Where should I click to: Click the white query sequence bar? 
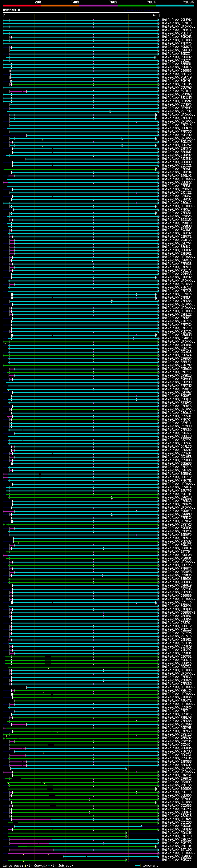(81, 13)
